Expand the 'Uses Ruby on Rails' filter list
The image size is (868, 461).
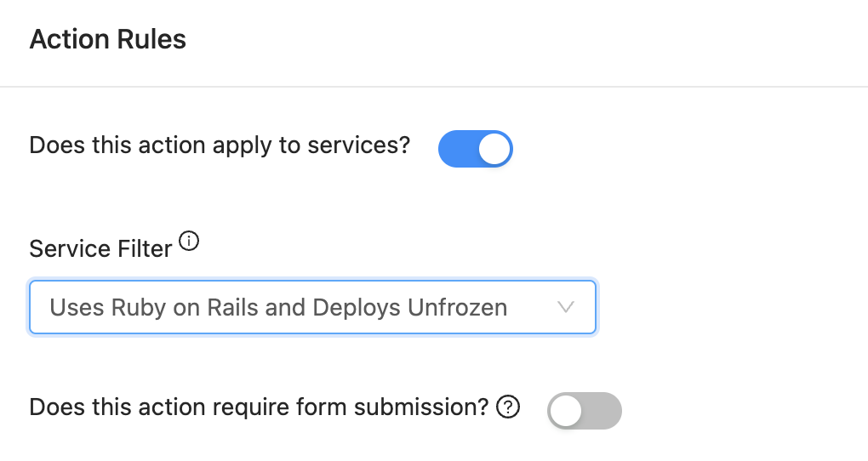point(313,307)
